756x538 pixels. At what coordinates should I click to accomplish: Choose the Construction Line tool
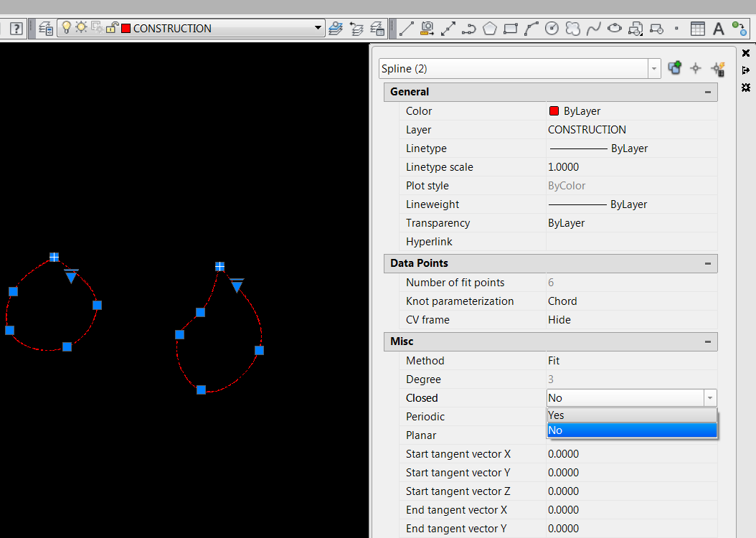point(448,29)
